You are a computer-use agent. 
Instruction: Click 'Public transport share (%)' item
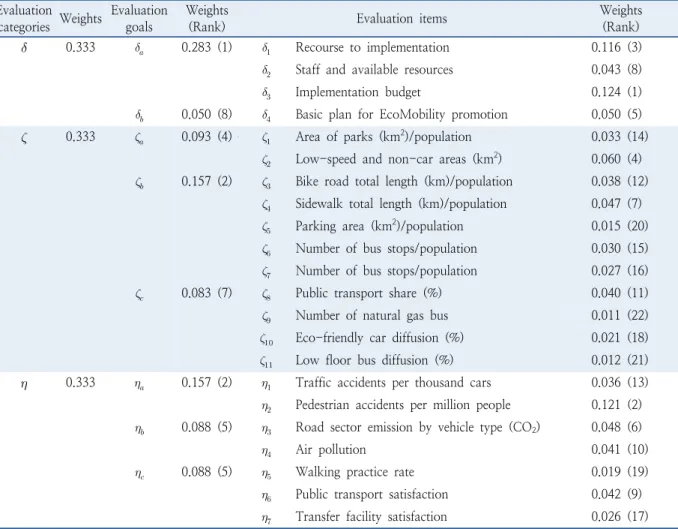368,293
